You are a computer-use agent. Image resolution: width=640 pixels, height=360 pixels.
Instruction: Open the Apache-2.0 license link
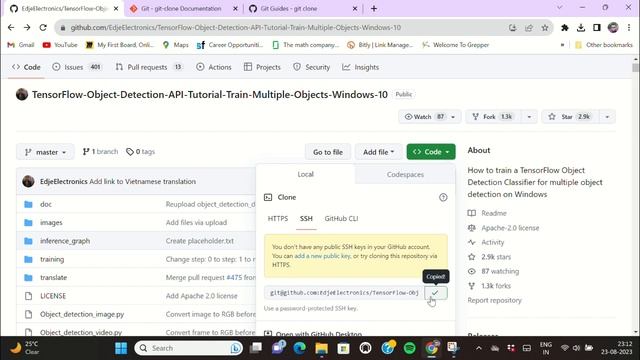tap(510, 228)
